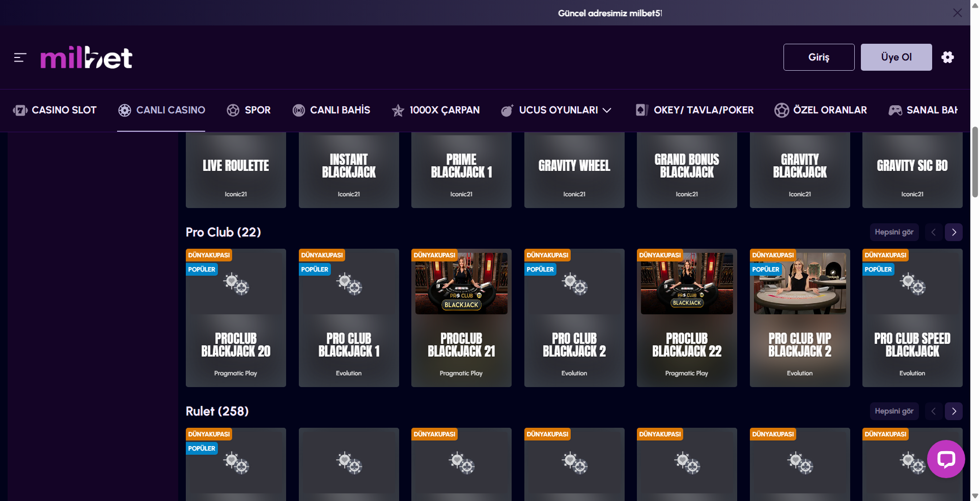Open the Gravity Blackjack game card

click(800, 170)
